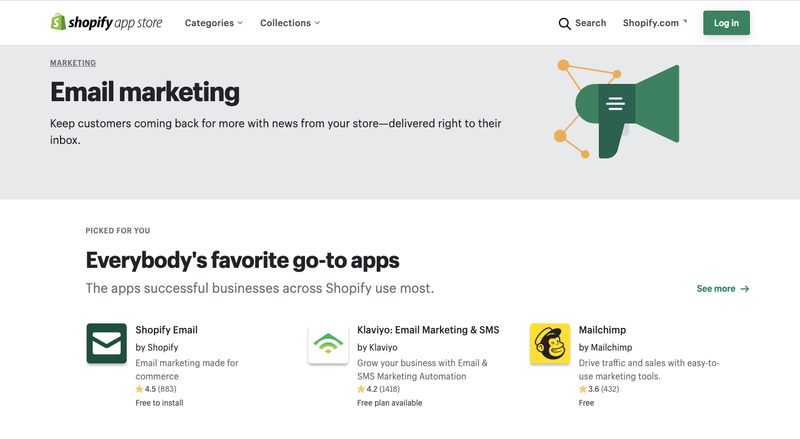Open the Mailchimp app title
Screen dimensions: 800x439
[x=602, y=330]
